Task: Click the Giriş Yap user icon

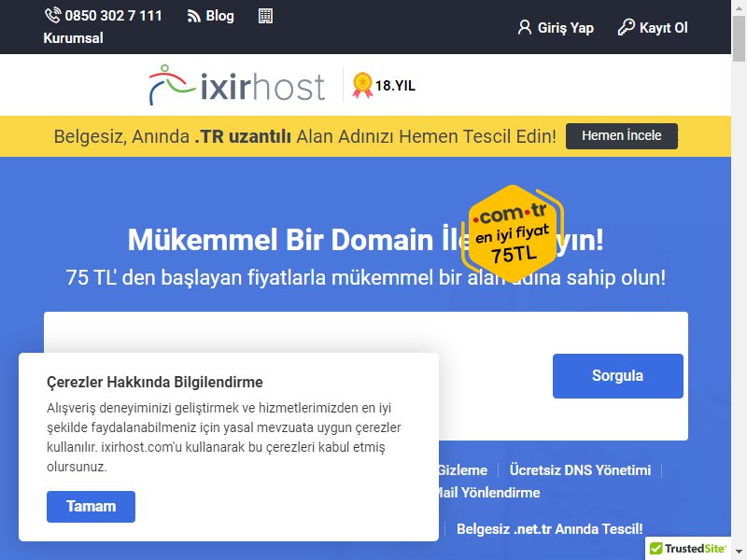Action: (525, 28)
